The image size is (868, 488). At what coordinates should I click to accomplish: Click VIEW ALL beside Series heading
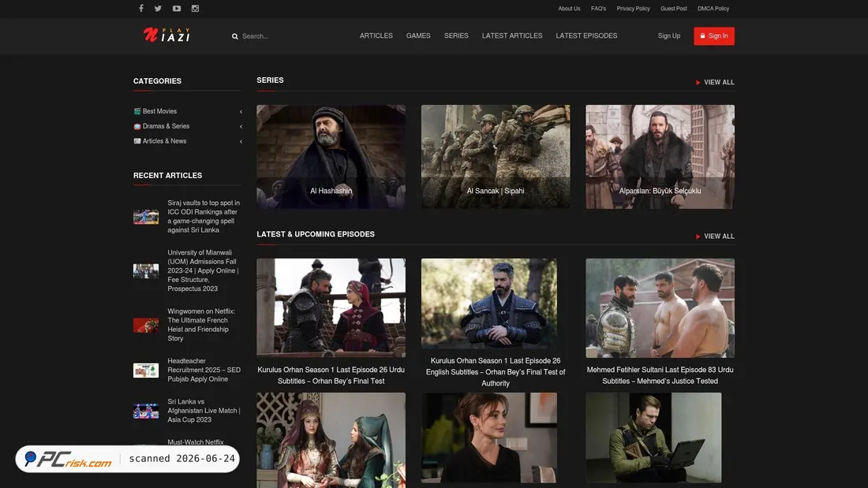(x=715, y=83)
